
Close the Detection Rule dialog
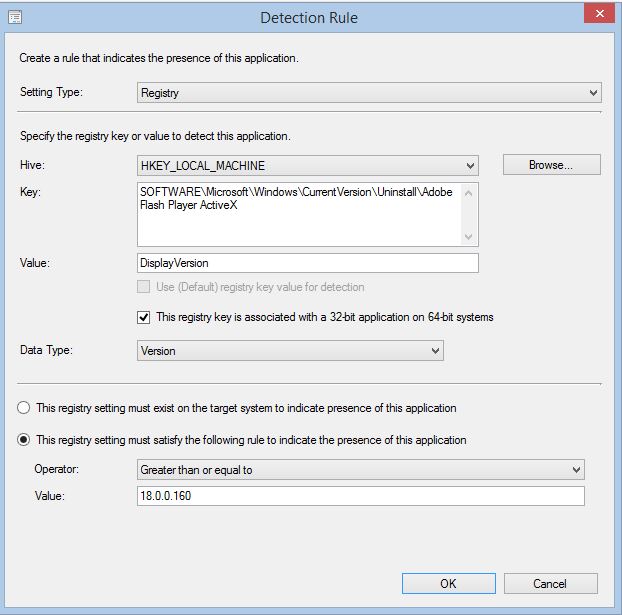click(599, 14)
